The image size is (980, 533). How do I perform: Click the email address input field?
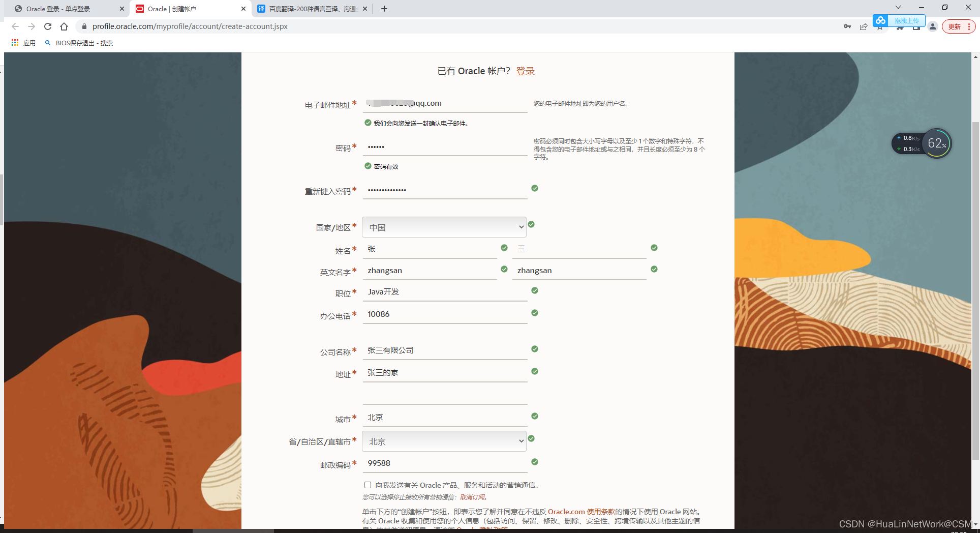click(x=445, y=103)
